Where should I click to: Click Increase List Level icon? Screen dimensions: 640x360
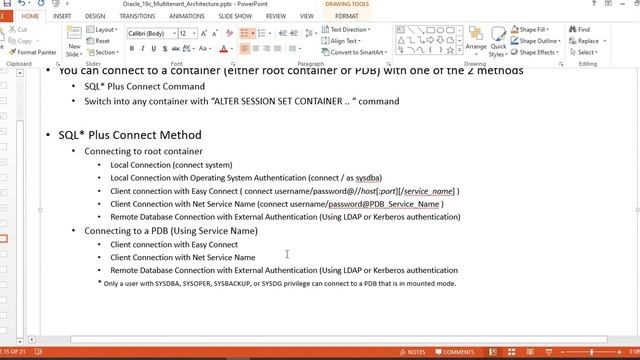[293, 33]
